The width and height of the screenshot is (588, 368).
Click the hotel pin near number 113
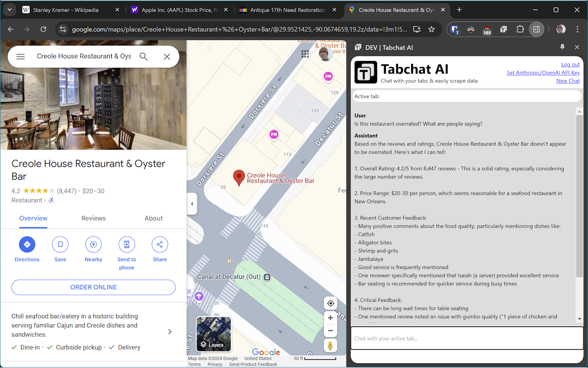click(274, 134)
